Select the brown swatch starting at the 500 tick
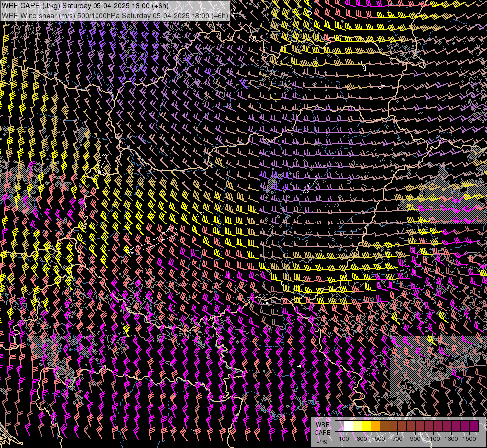Viewport: 487px width, 448px height. [x=384, y=426]
